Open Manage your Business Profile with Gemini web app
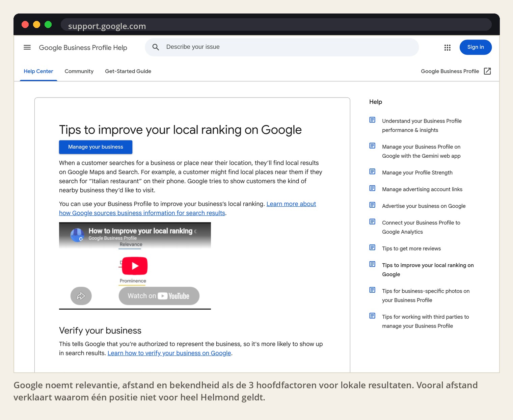The width and height of the screenshot is (513, 420). tap(421, 151)
